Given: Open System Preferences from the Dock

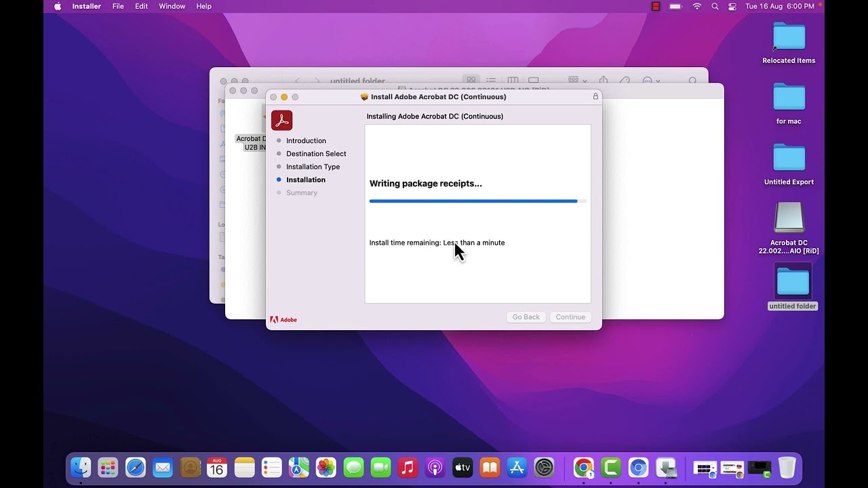Looking at the screenshot, I should point(544,467).
